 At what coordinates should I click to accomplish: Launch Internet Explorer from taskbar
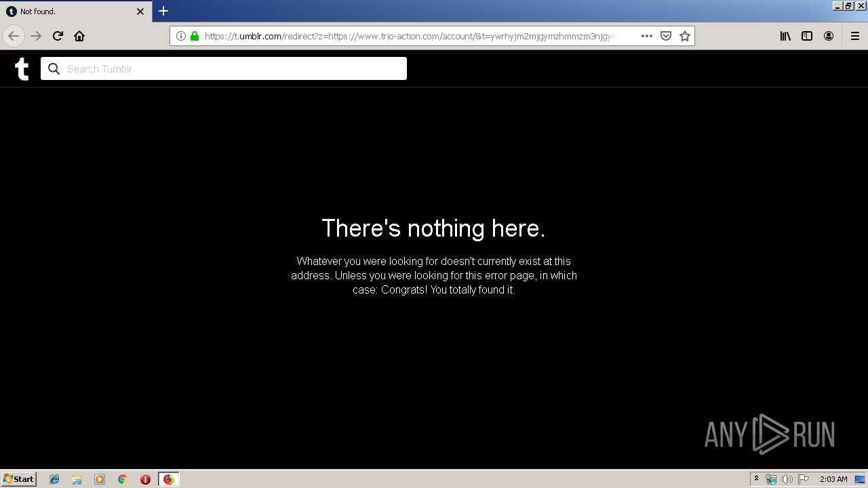[54, 479]
